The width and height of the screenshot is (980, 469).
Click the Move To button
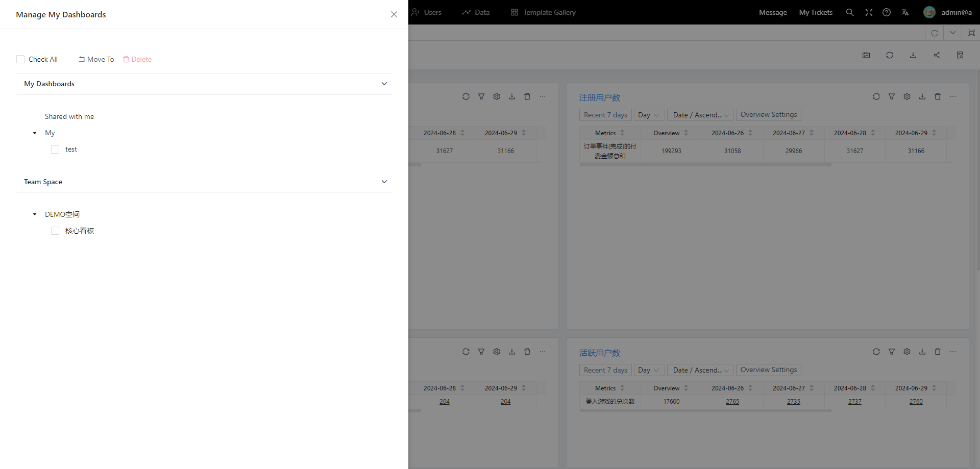[96, 59]
